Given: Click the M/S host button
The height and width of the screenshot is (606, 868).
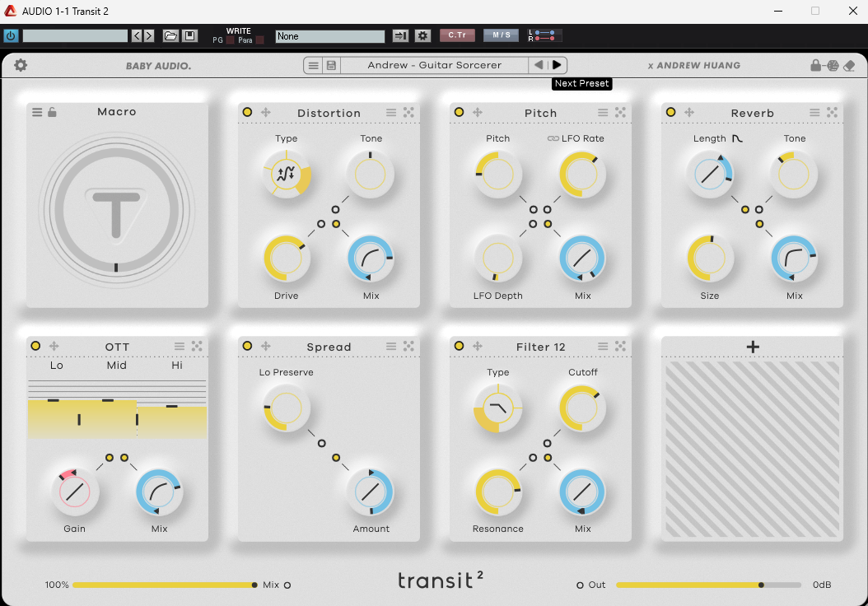Looking at the screenshot, I should pos(502,35).
